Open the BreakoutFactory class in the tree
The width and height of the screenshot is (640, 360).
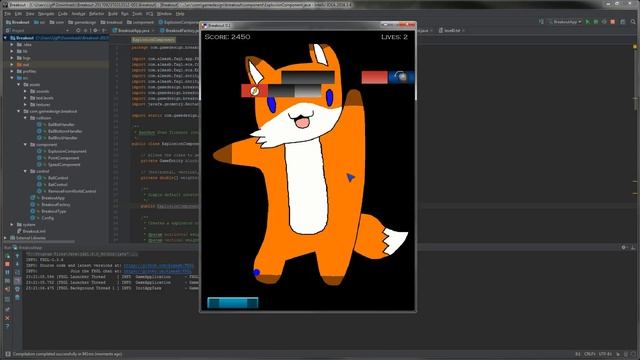[56, 204]
